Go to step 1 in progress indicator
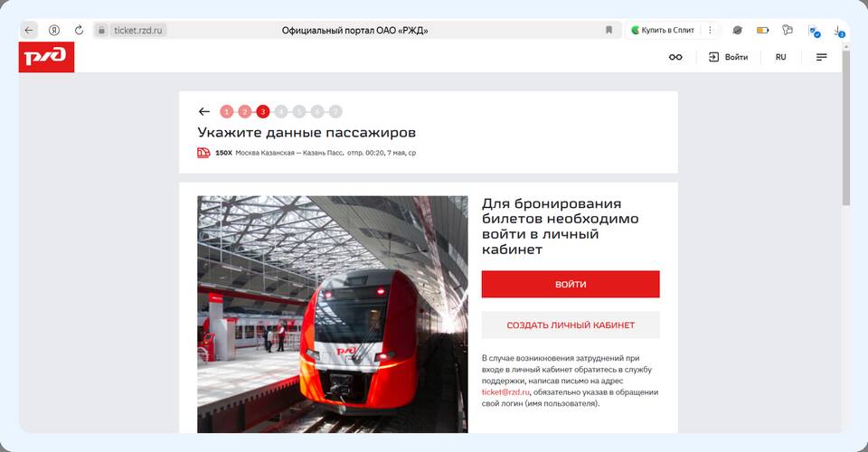Image resolution: width=868 pixels, height=452 pixels. 226,112
